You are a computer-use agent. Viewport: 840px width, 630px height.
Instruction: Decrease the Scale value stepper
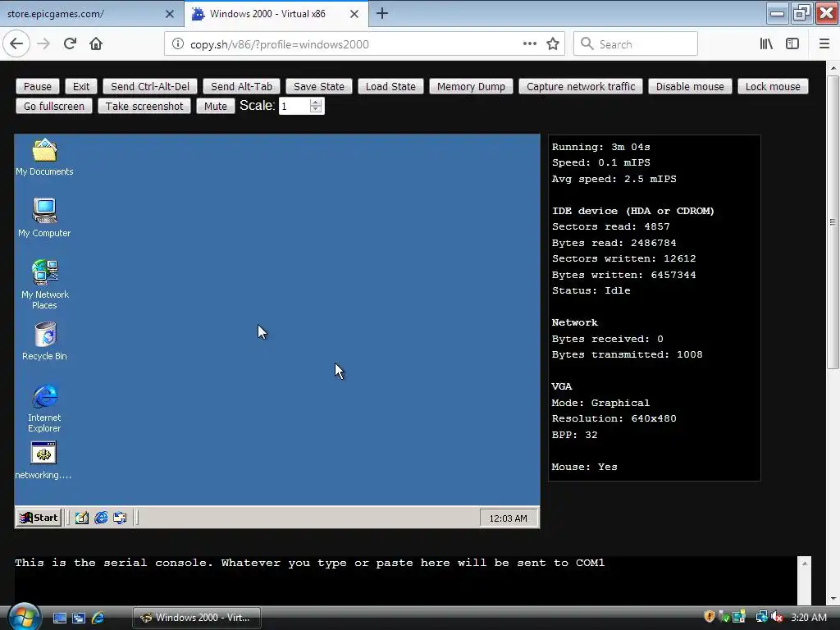click(x=316, y=110)
